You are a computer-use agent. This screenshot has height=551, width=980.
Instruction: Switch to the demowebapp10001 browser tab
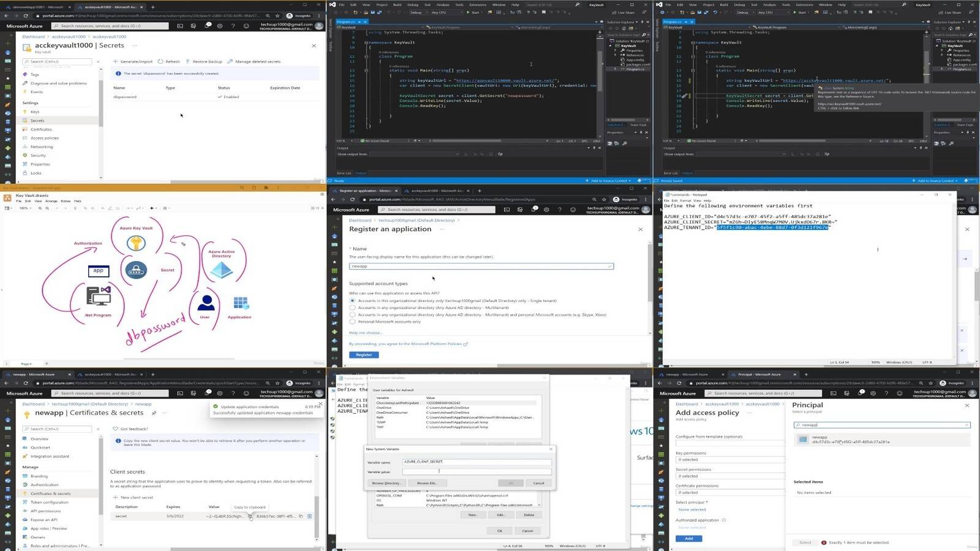(37, 7)
